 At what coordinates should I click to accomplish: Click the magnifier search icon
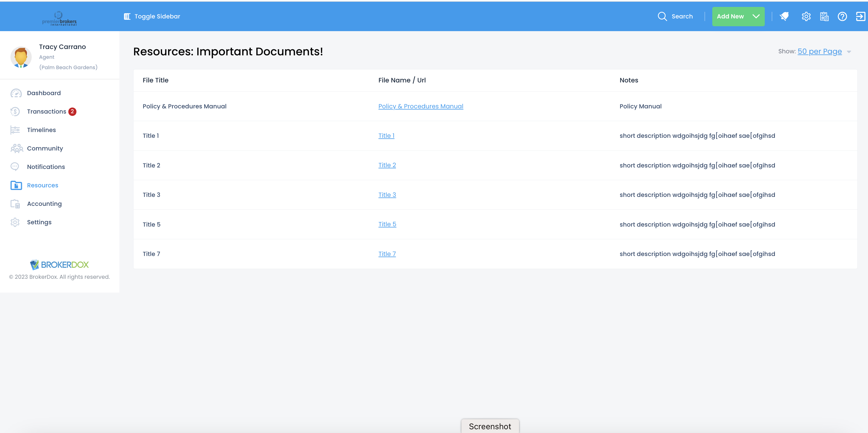(662, 16)
